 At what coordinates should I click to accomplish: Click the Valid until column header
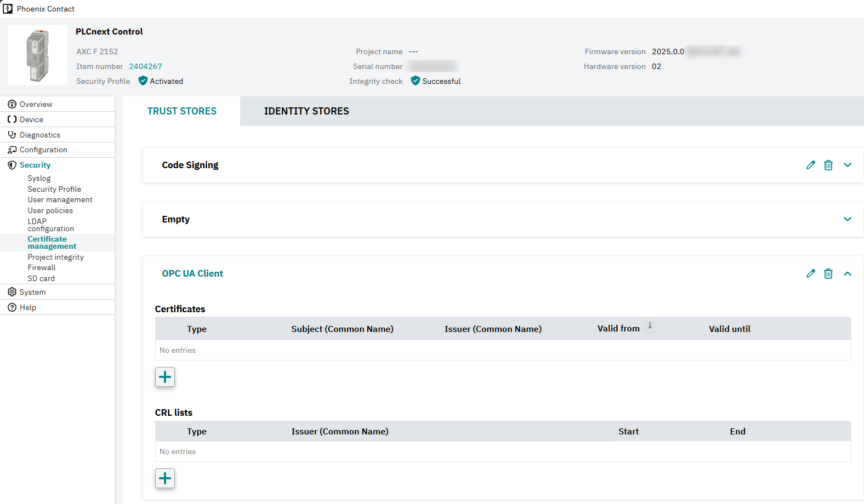tap(730, 329)
